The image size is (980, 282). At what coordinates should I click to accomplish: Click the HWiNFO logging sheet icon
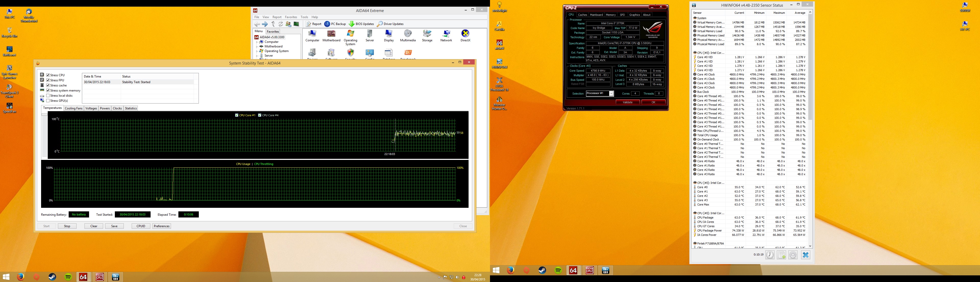(781, 255)
